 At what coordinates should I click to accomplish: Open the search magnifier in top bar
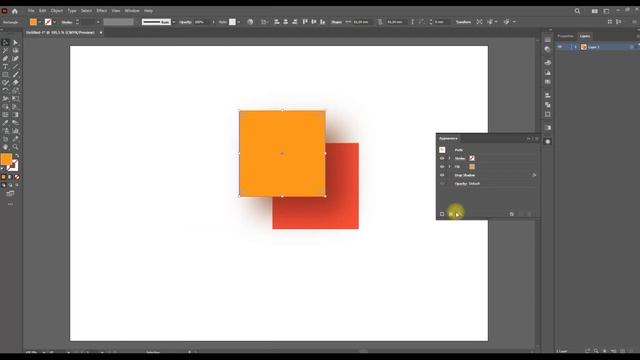point(577,11)
